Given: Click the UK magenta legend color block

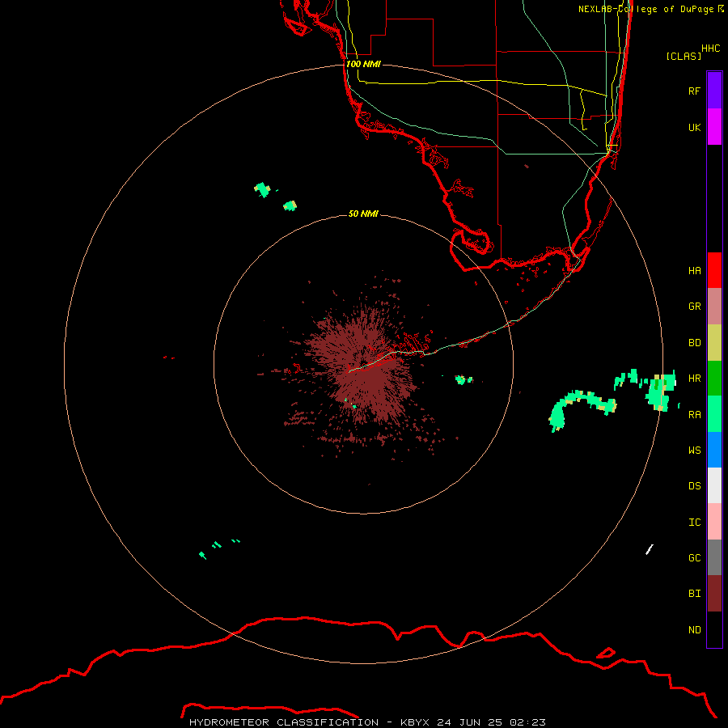Looking at the screenshot, I should coord(714,127).
